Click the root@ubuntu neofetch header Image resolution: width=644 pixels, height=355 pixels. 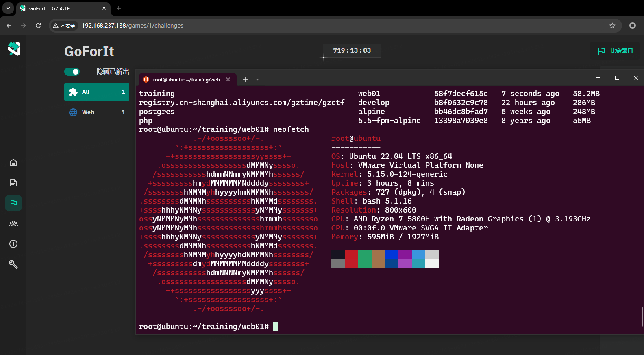(x=356, y=138)
